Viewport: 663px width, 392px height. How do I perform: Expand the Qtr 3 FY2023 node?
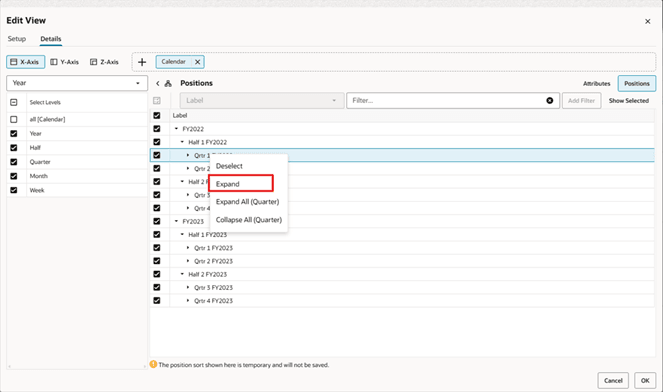pos(188,288)
